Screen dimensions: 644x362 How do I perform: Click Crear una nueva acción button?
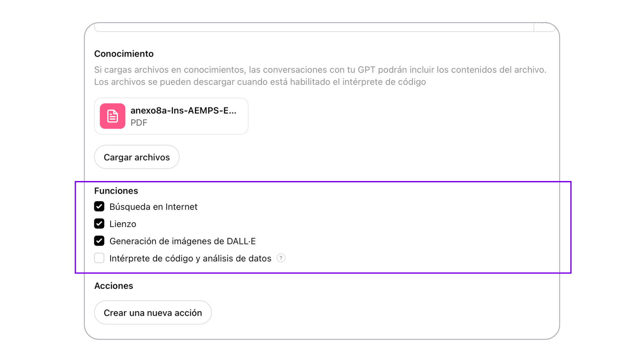click(x=153, y=312)
